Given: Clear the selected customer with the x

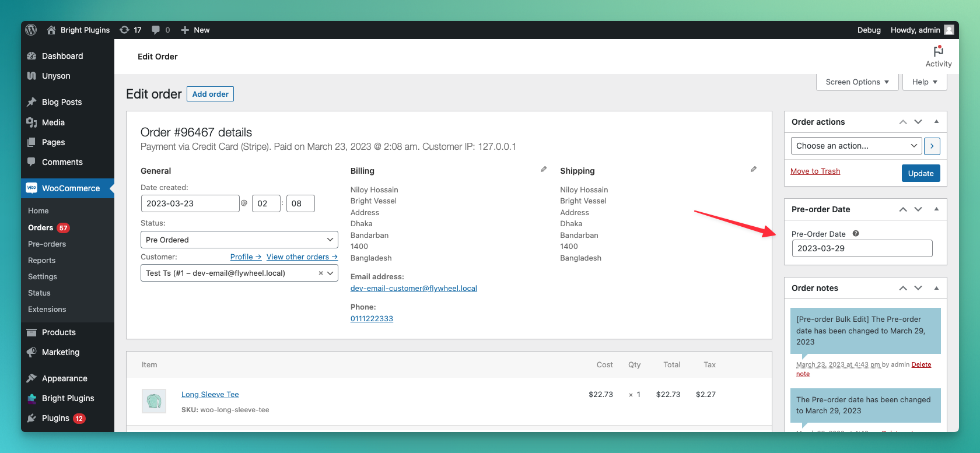Looking at the screenshot, I should click(320, 273).
